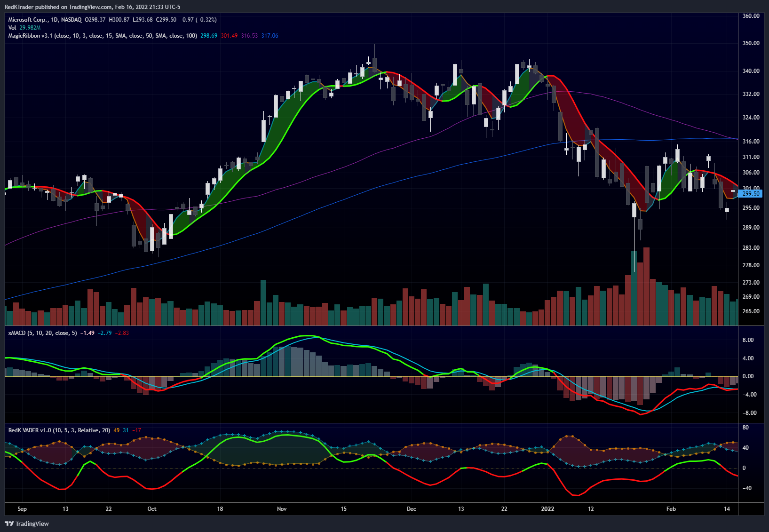This screenshot has height=532, width=769.
Task: Click the Oct label on time axis
Action: click(x=152, y=509)
